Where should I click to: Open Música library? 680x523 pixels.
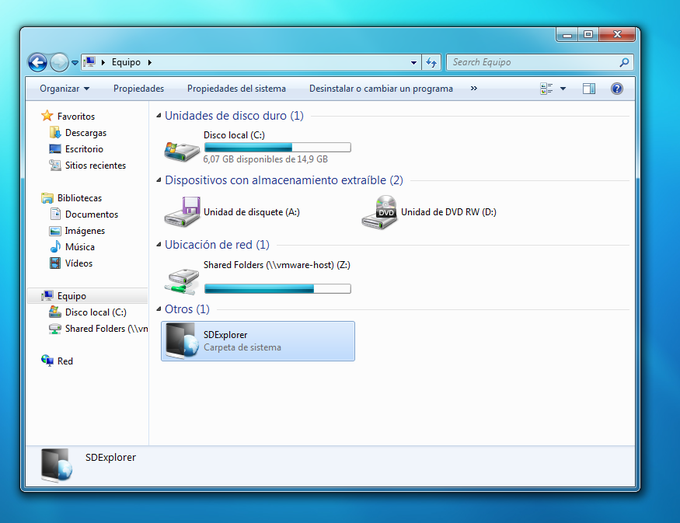[80, 247]
